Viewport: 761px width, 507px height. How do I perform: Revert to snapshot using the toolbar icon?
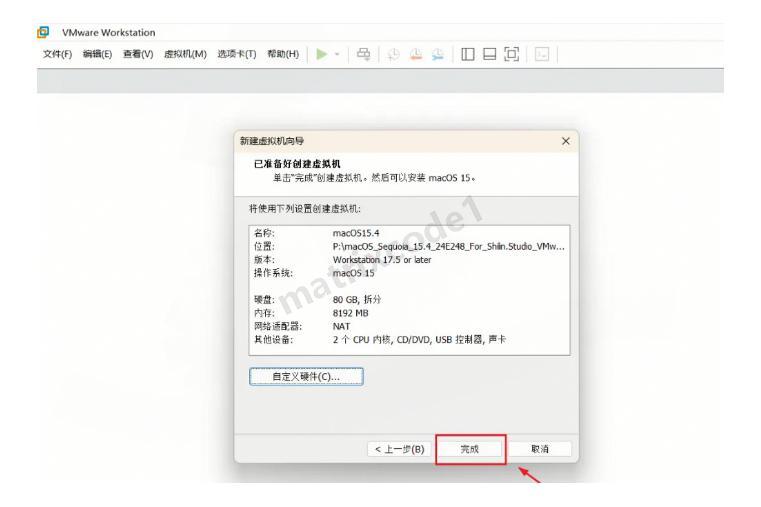[416, 54]
